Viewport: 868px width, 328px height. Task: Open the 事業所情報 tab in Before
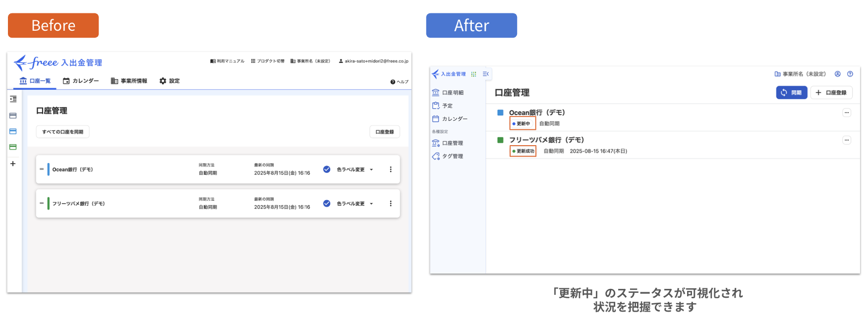pyautogui.click(x=129, y=81)
